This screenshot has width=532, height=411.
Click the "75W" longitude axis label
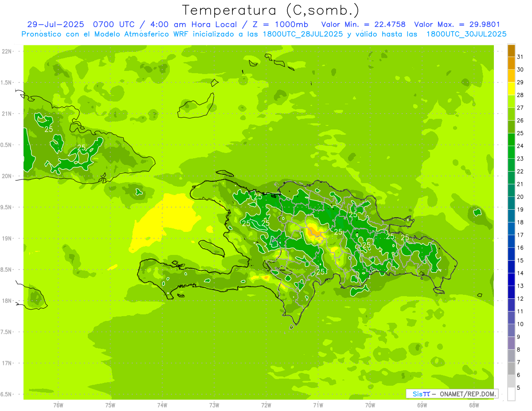click(110, 405)
